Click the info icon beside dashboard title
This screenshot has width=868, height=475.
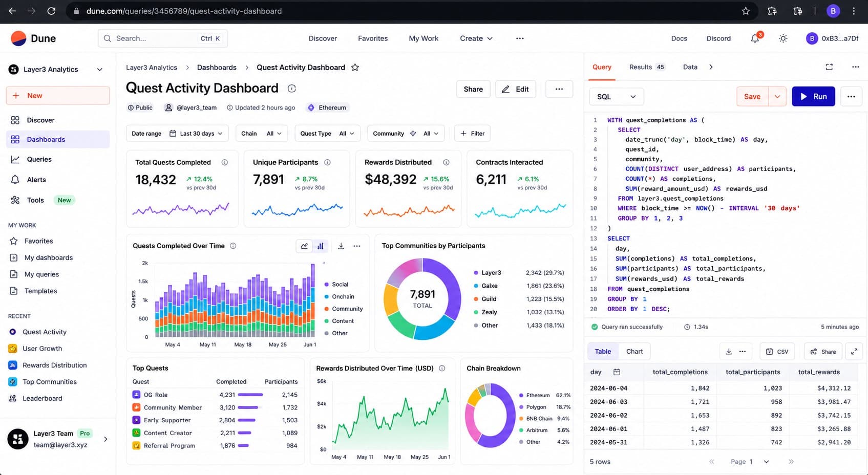(292, 89)
